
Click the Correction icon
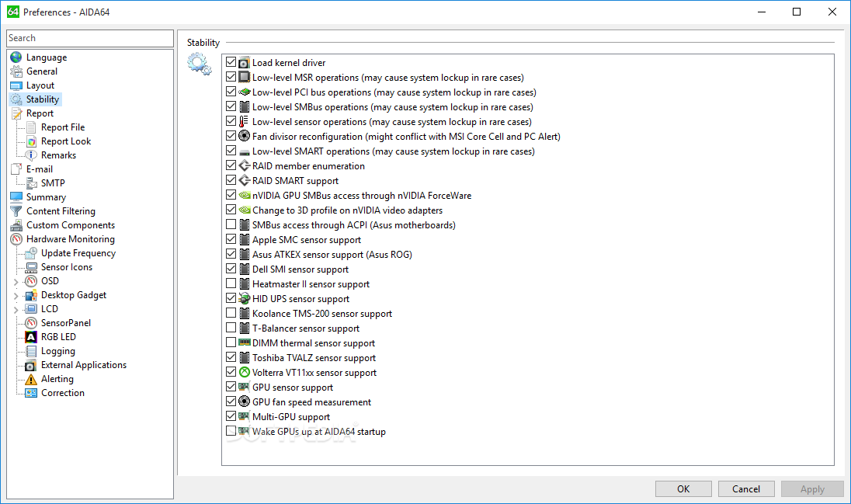pos(32,393)
